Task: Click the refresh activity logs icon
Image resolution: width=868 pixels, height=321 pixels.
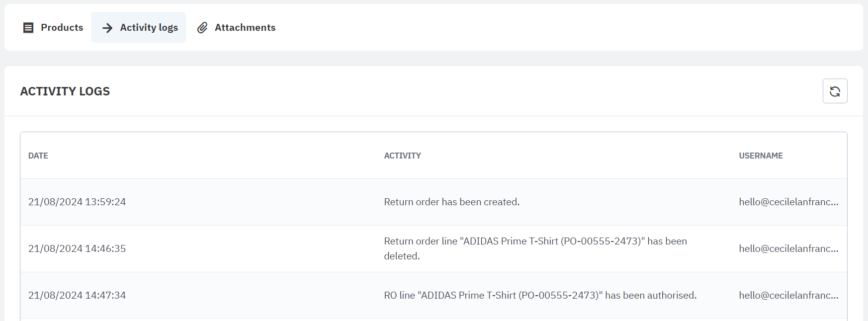Action: [x=835, y=91]
